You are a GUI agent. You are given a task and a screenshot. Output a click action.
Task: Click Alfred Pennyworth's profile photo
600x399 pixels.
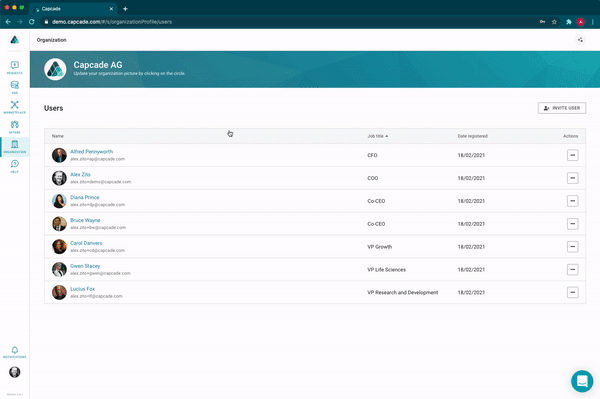[x=59, y=155]
